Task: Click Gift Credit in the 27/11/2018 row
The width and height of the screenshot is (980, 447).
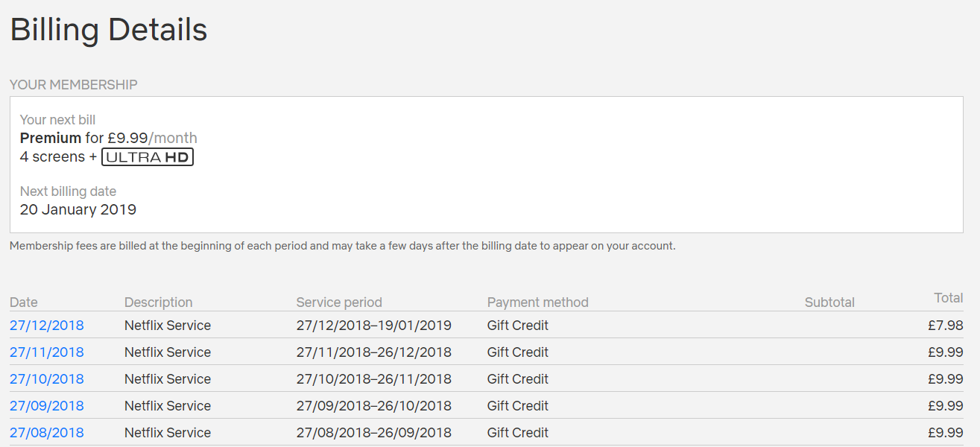Action: [x=517, y=352]
